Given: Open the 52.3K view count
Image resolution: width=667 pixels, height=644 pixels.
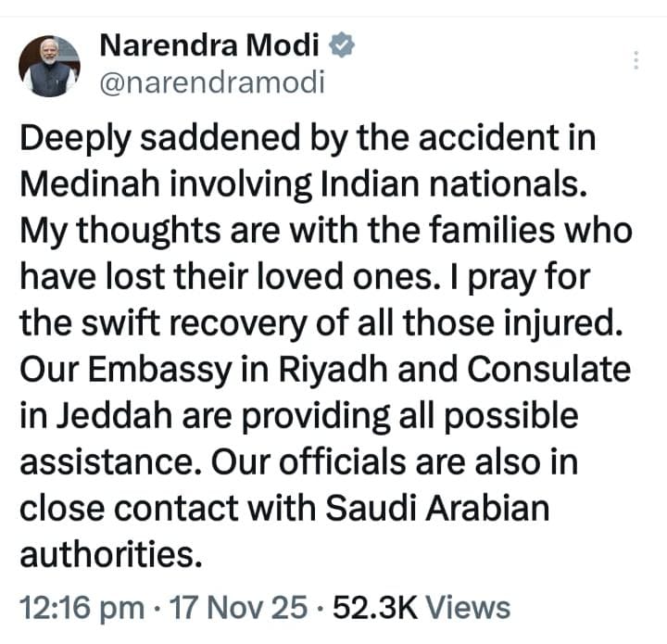Looking at the screenshot, I should (x=375, y=608).
